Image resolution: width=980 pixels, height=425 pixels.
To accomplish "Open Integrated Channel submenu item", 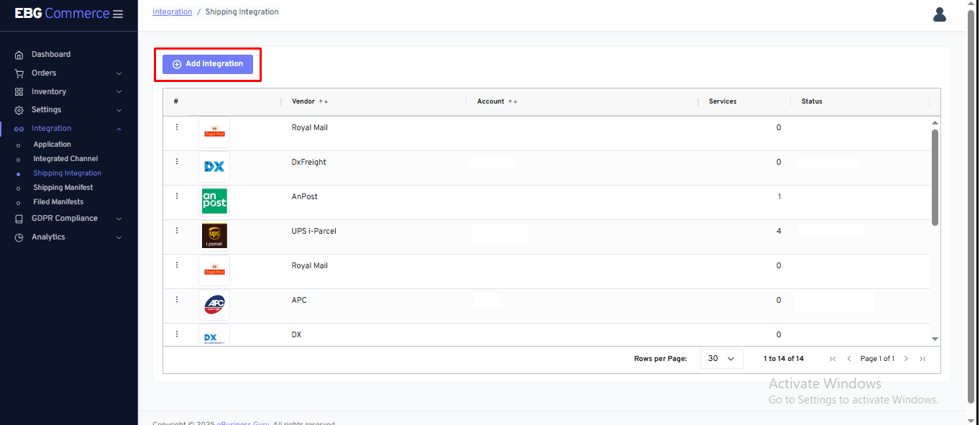I will point(65,159).
